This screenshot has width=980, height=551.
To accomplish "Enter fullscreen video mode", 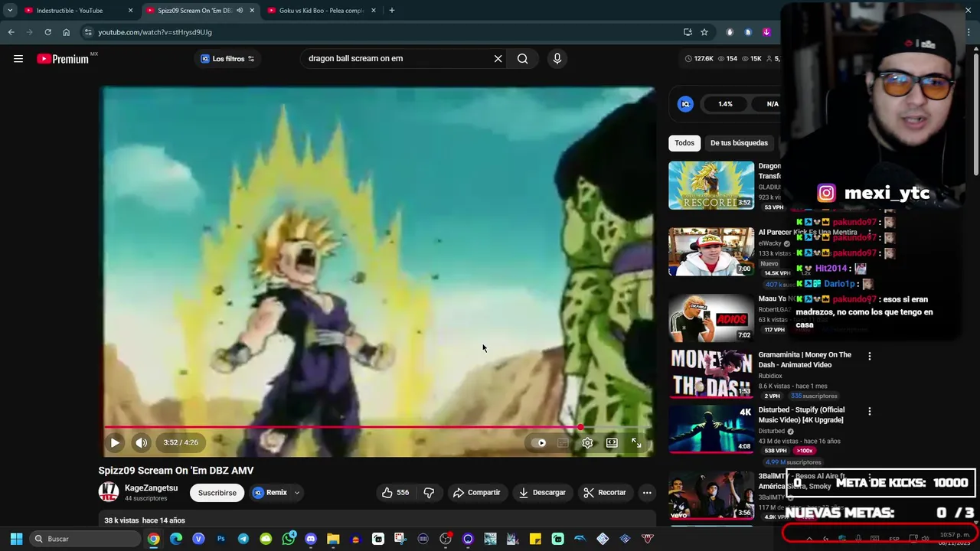I will point(636,442).
